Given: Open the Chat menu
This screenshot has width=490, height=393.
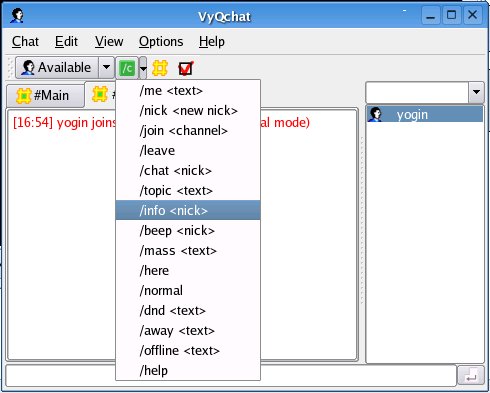Looking at the screenshot, I should pos(25,42).
